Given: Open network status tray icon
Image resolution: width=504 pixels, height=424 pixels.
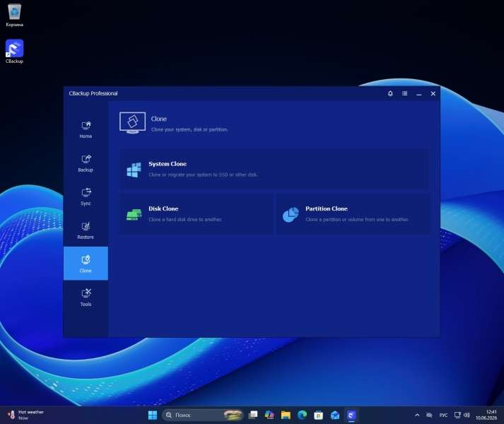Looking at the screenshot, I should (x=457, y=415).
